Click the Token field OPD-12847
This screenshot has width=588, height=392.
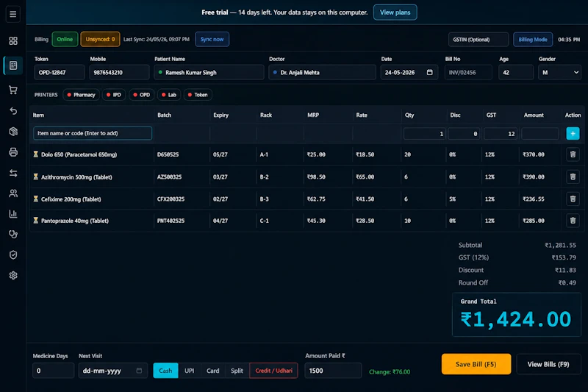(x=60, y=72)
